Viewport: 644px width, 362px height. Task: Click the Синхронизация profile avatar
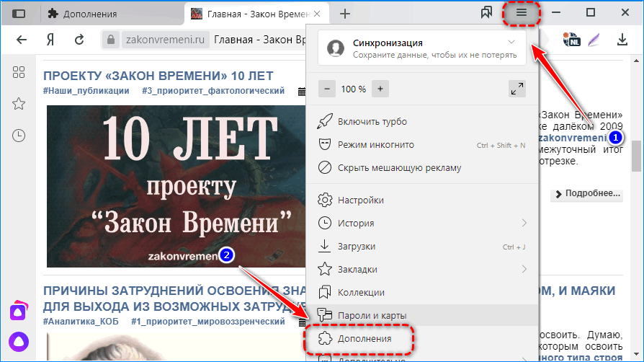[x=336, y=48]
